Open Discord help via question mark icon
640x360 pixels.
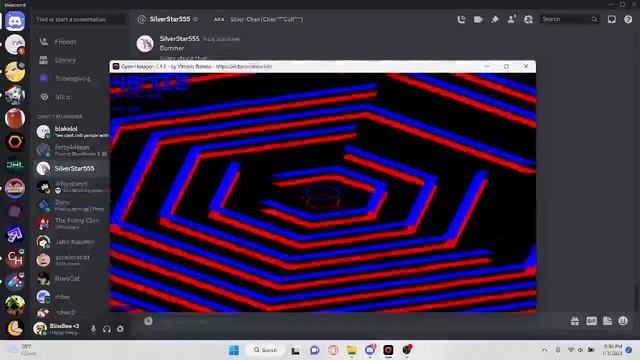628,19
